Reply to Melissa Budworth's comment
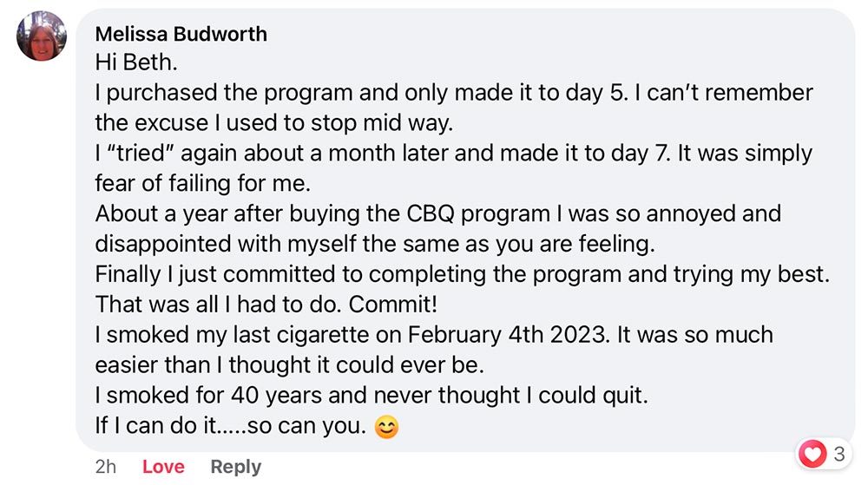The image size is (868, 485). point(235,466)
